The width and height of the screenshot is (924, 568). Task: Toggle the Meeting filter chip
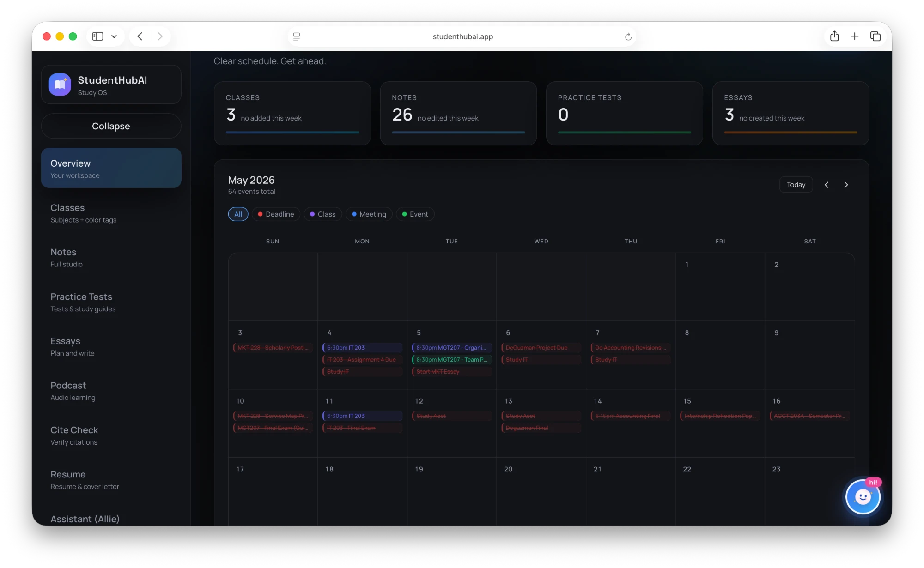coord(369,214)
